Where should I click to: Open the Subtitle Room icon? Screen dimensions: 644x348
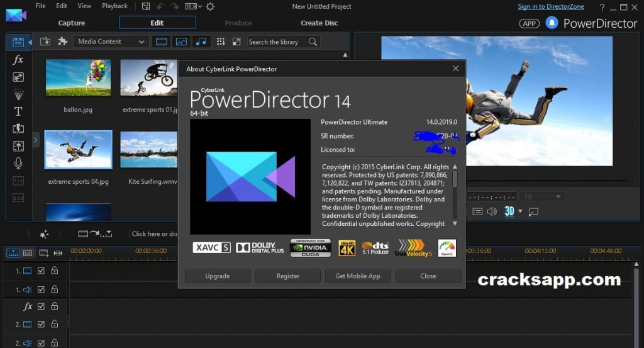point(18,198)
